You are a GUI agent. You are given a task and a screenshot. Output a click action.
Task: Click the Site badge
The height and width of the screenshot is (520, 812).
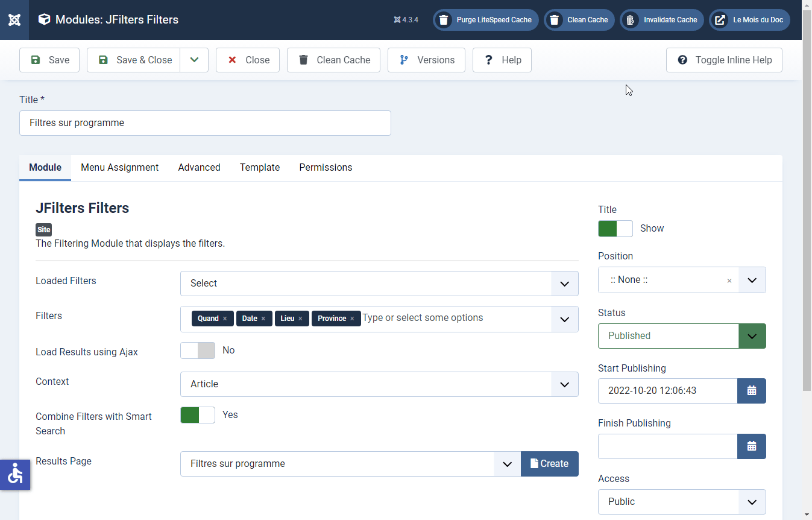[44, 230]
